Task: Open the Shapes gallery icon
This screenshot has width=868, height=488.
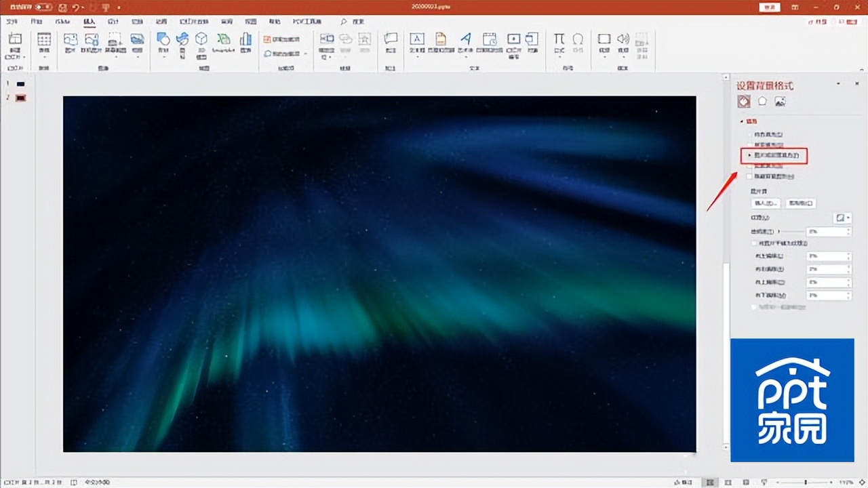Action: (x=163, y=39)
